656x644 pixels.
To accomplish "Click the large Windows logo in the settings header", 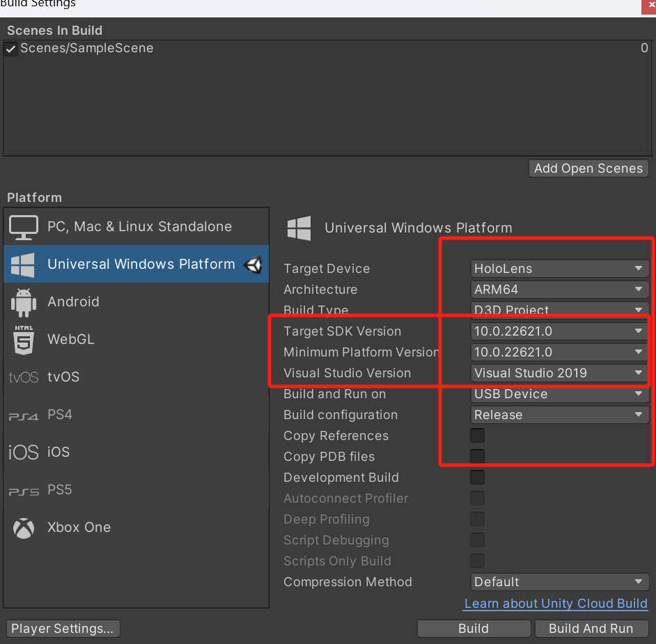I will [299, 228].
